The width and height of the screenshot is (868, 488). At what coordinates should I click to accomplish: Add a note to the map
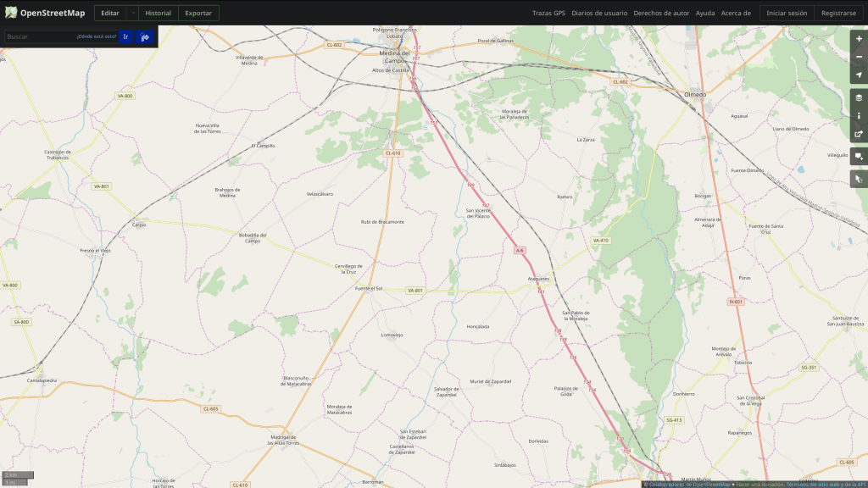[x=859, y=157]
